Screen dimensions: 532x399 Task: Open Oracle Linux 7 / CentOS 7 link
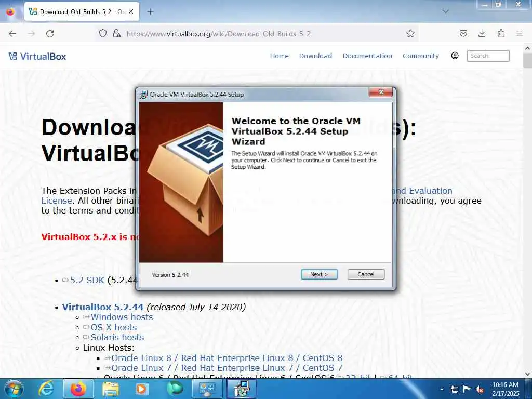click(227, 368)
